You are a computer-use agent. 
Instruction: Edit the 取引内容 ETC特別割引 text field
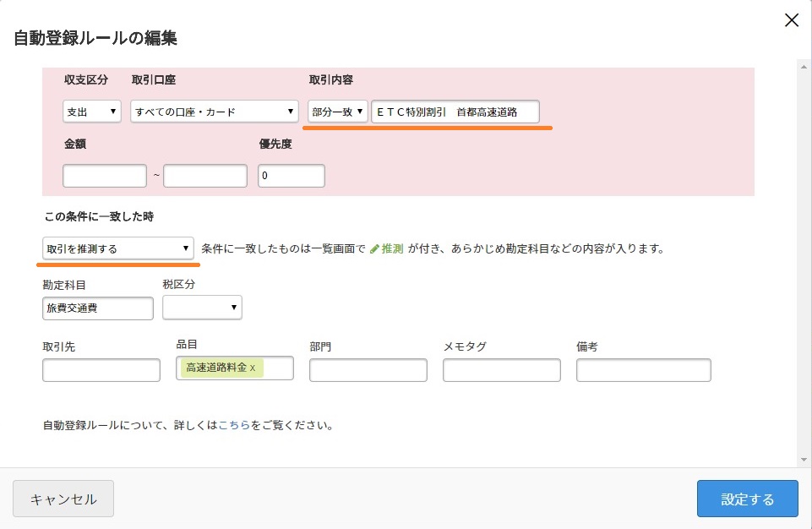455,112
